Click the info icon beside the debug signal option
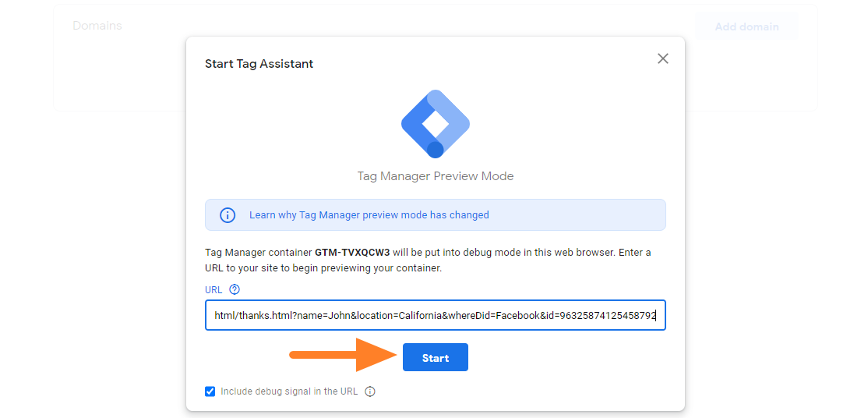The height and width of the screenshot is (418, 868). 370,391
